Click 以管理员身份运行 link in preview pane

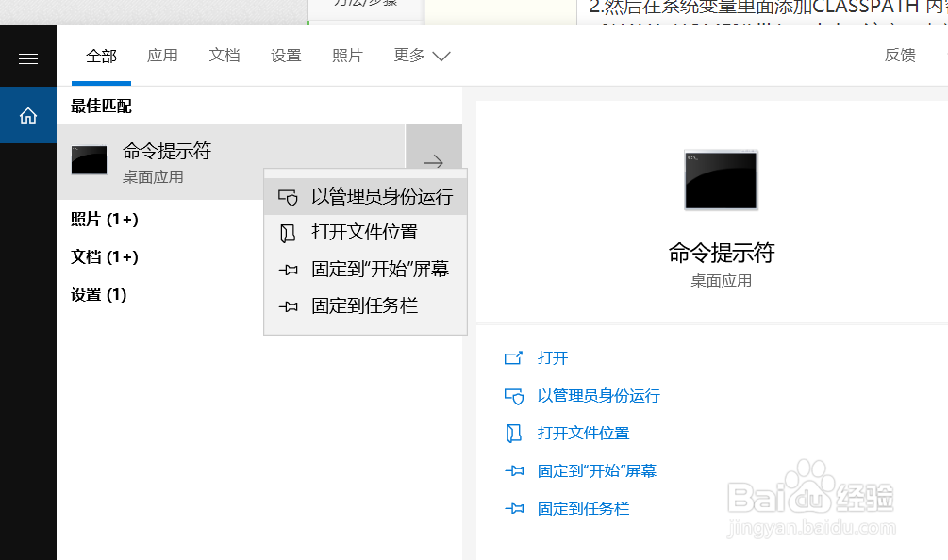[x=599, y=396]
